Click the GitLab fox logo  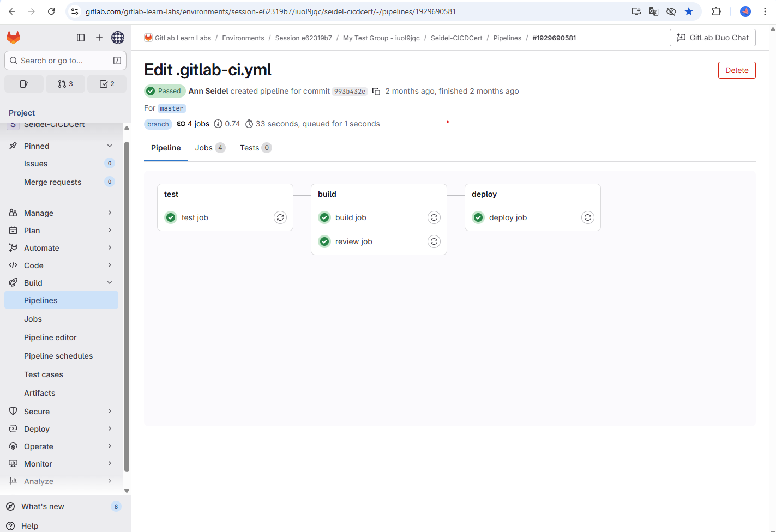pyautogui.click(x=13, y=37)
